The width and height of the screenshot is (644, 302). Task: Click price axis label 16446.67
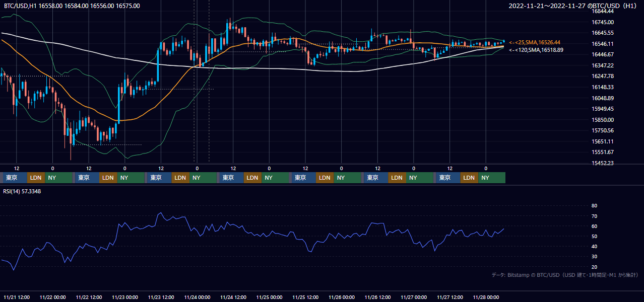(x=603, y=54)
